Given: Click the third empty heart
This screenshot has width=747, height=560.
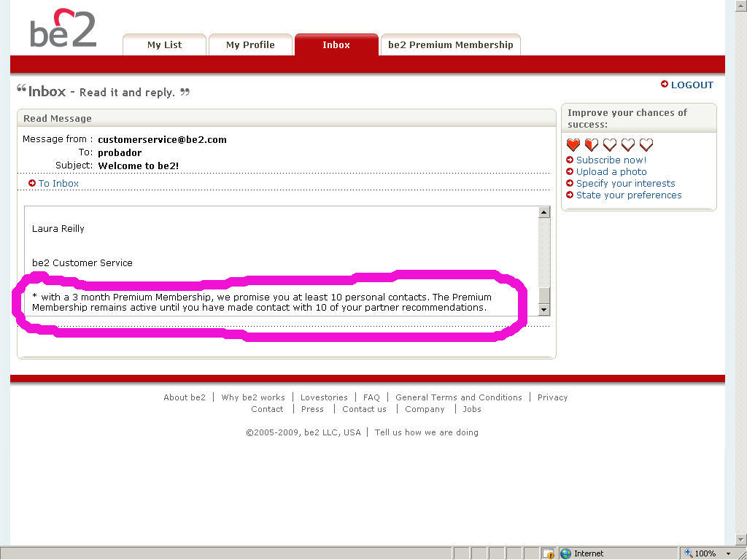Looking at the screenshot, I should tap(609, 144).
